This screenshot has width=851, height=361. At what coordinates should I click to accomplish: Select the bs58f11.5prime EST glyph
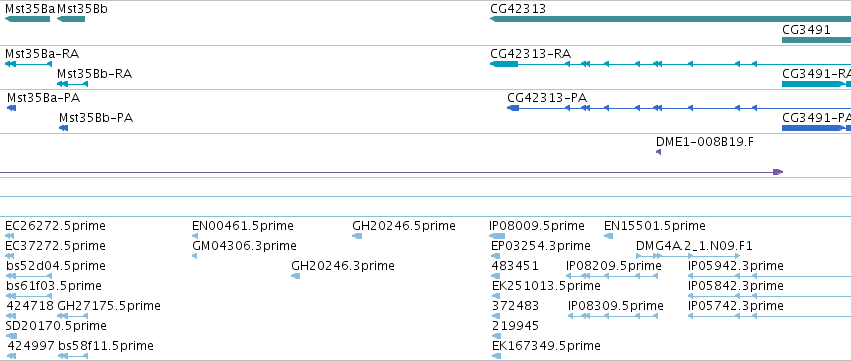[73, 356]
